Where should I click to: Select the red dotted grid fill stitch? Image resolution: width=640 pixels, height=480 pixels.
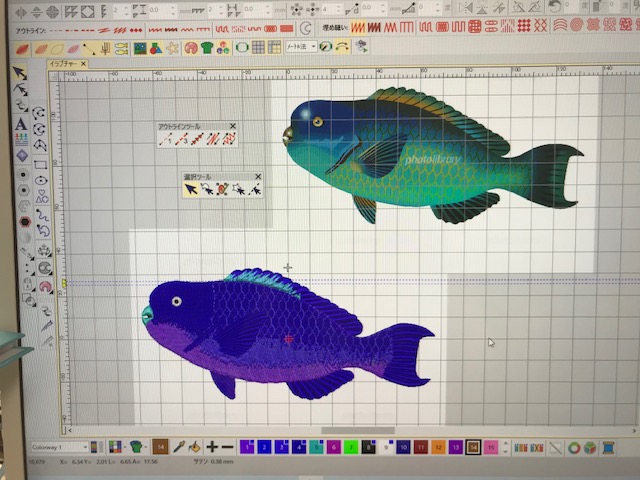tap(524, 26)
